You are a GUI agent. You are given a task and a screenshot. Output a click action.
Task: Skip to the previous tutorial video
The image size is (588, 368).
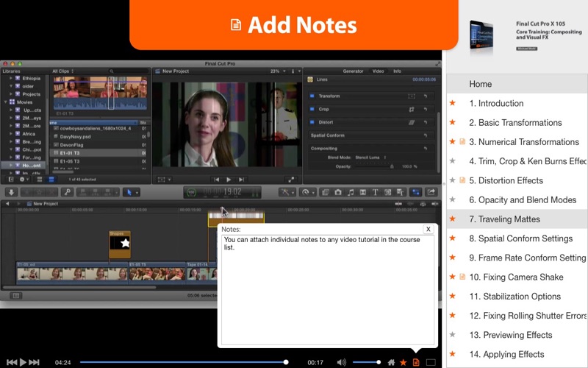coord(11,362)
